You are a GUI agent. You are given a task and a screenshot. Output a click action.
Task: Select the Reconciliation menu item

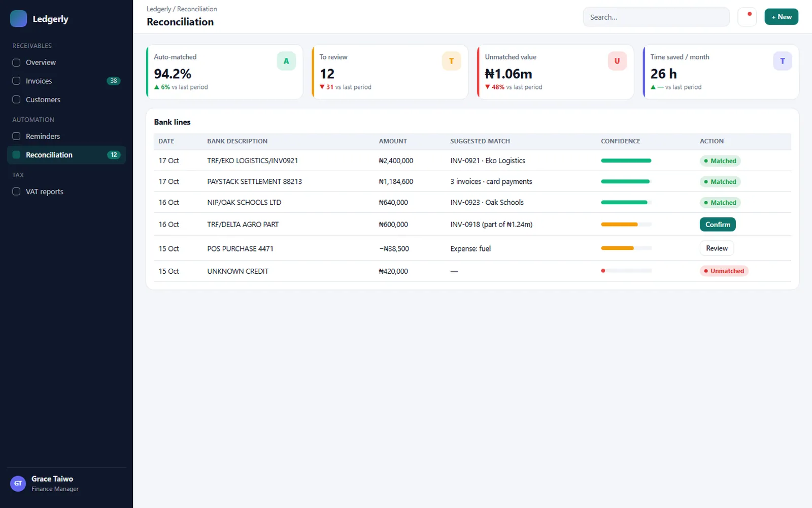(66, 155)
